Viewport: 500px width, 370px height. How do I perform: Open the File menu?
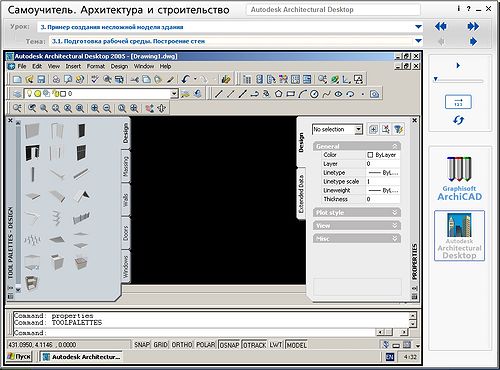[22, 66]
